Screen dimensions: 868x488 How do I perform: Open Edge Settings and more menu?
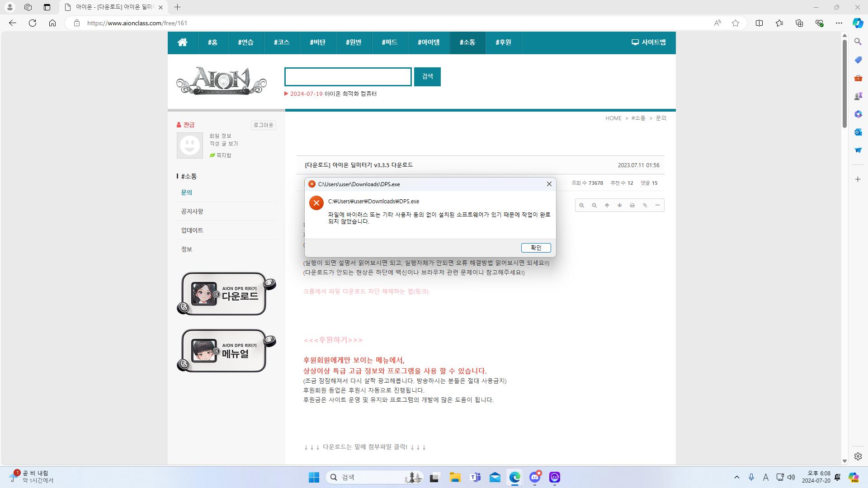point(839,23)
